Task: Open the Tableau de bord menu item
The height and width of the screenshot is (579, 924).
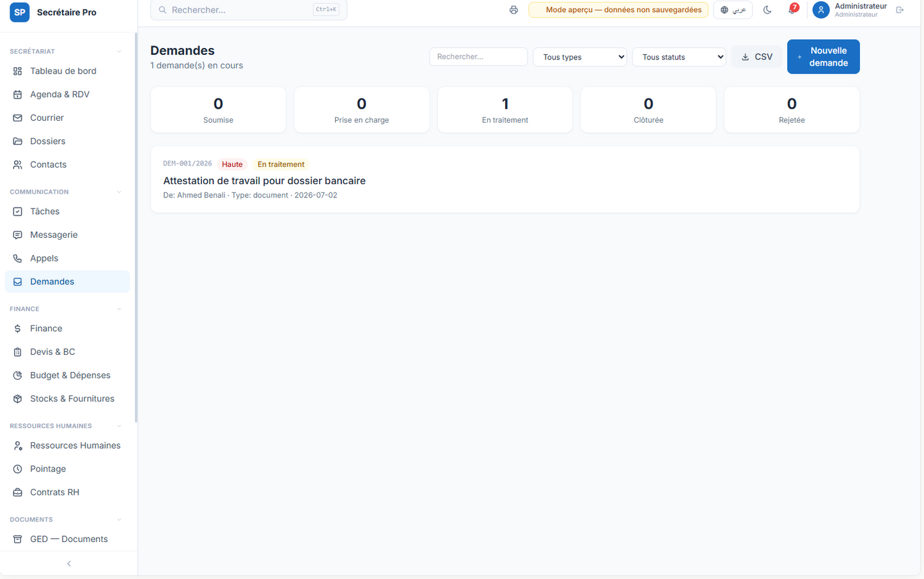Action: (x=67, y=71)
